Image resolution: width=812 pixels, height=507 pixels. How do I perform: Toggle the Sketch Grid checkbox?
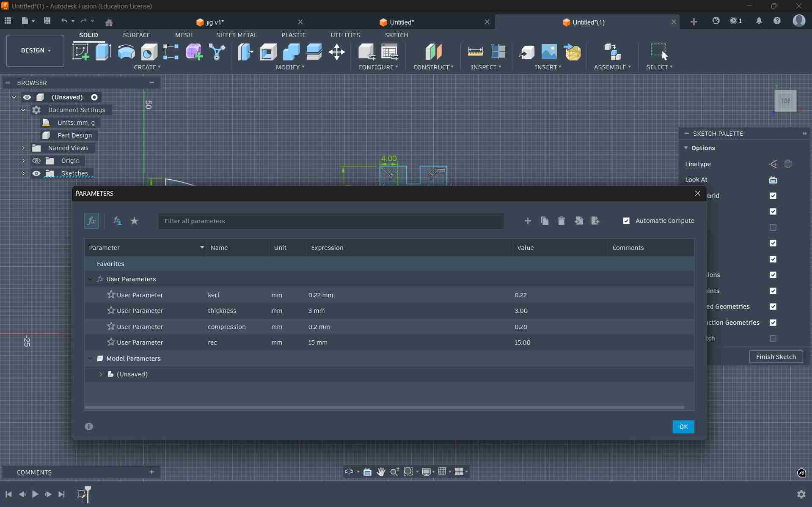point(773,195)
